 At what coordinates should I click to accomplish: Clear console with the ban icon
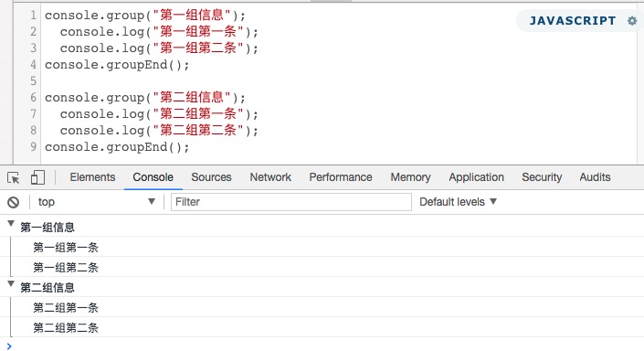point(13,202)
